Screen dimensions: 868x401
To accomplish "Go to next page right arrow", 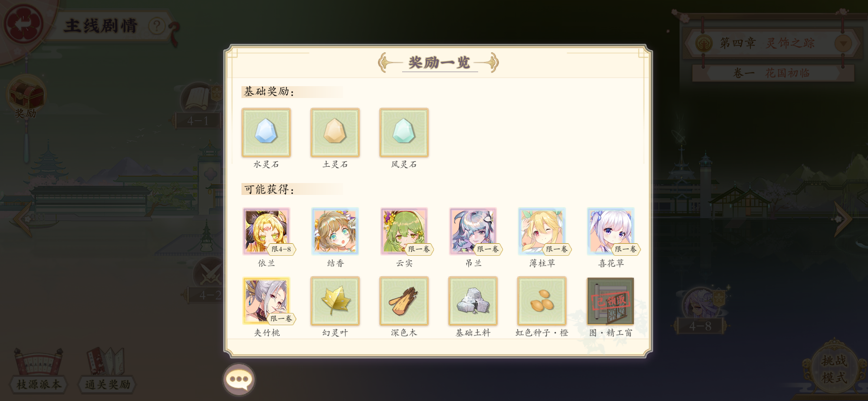I will pos(843,219).
